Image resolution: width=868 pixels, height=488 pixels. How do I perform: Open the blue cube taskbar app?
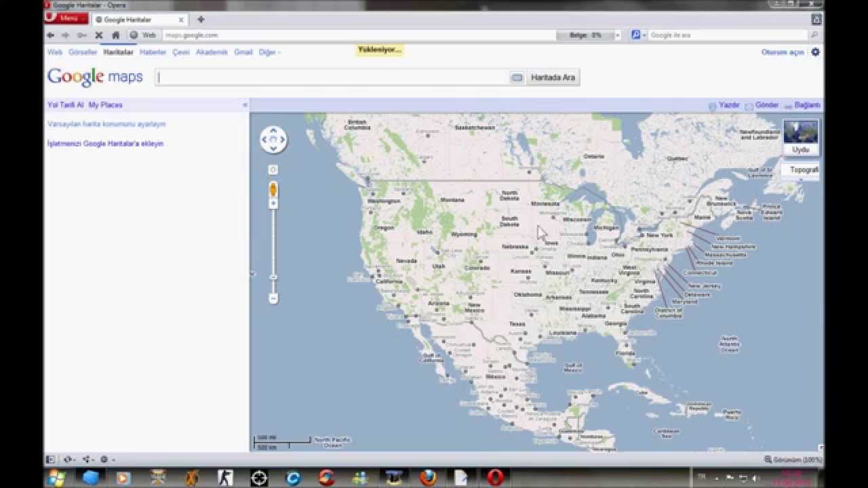pyautogui.click(x=90, y=478)
